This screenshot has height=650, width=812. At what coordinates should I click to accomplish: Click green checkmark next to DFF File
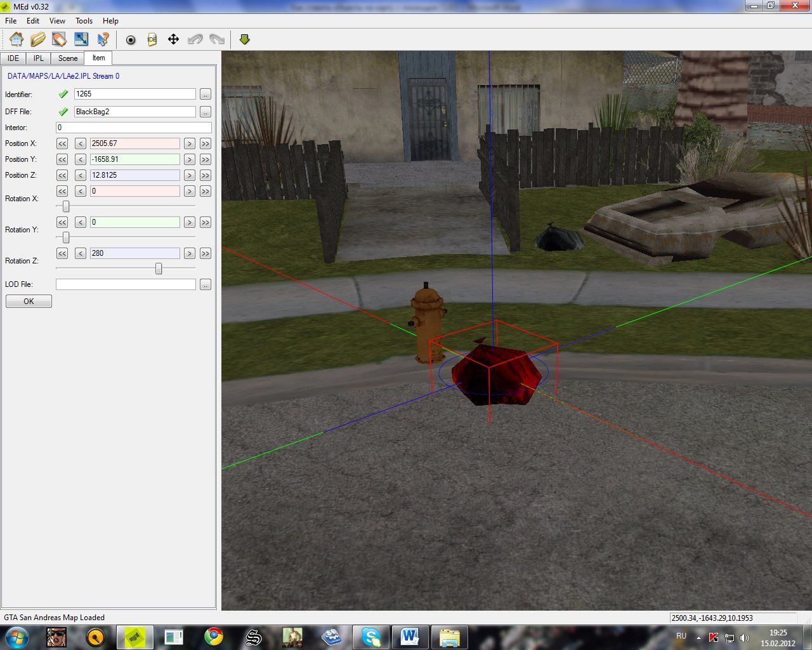[x=63, y=112]
